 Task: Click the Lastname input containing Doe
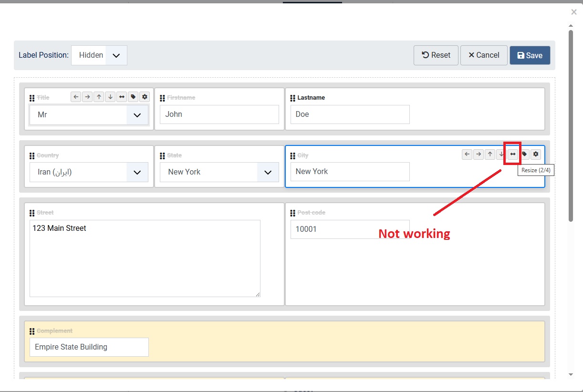350,114
